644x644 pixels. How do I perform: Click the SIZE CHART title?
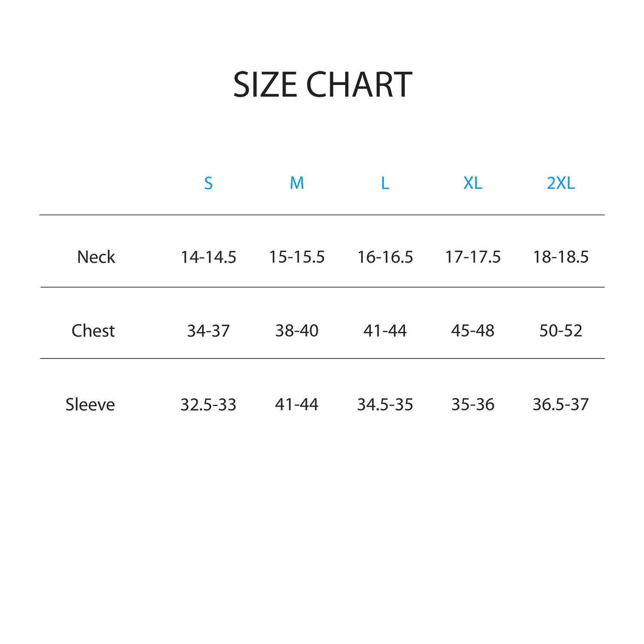pyautogui.click(x=322, y=85)
